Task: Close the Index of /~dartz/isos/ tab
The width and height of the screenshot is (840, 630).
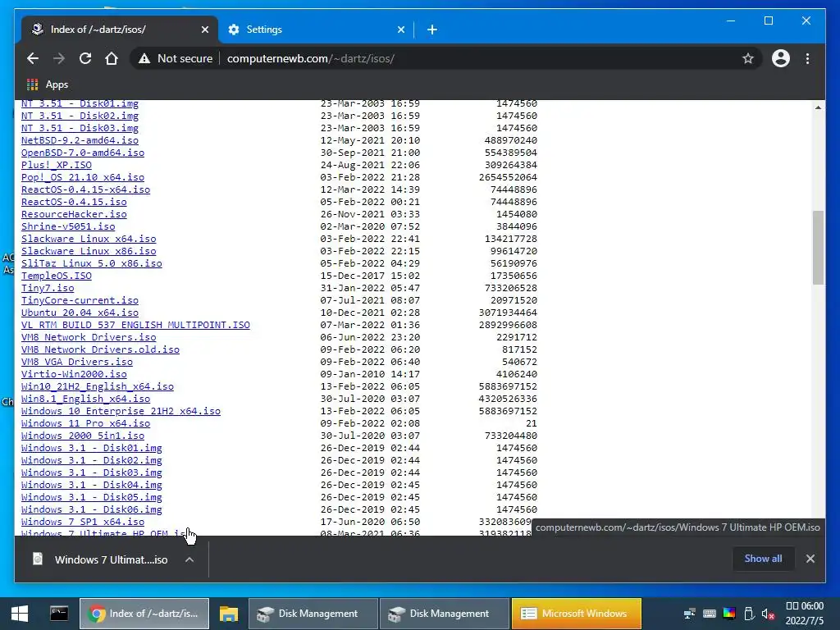Action: (x=204, y=30)
